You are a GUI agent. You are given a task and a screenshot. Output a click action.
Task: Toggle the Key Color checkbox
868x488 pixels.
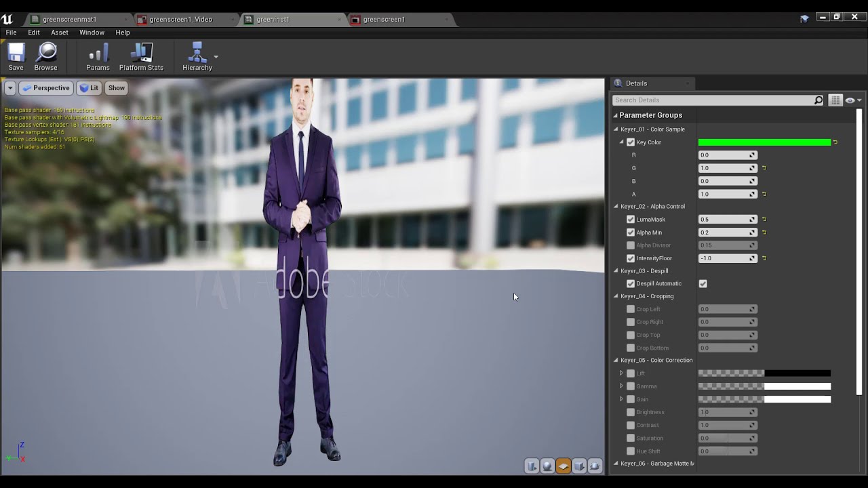coord(631,142)
